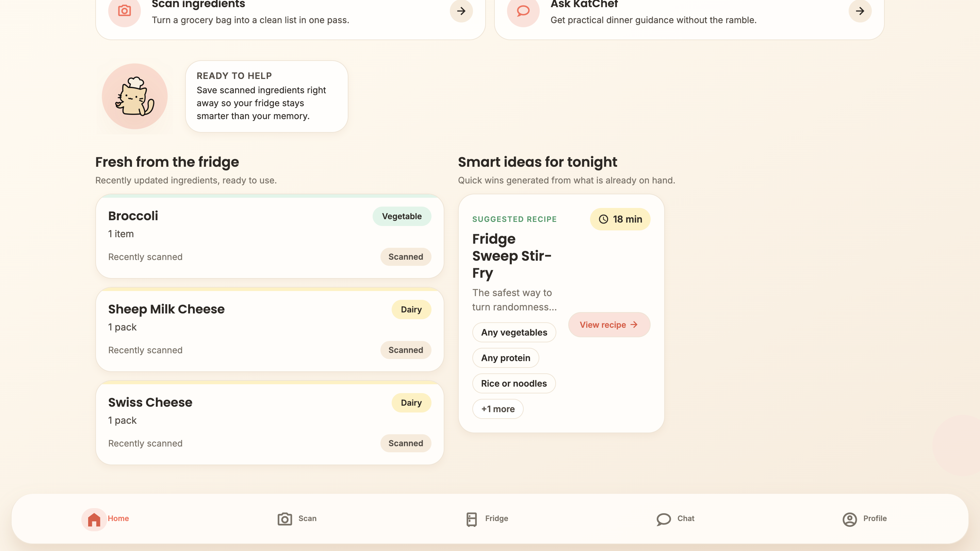Open the Fridge tab icon
The height and width of the screenshot is (551, 980).
click(x=471, y=519)
